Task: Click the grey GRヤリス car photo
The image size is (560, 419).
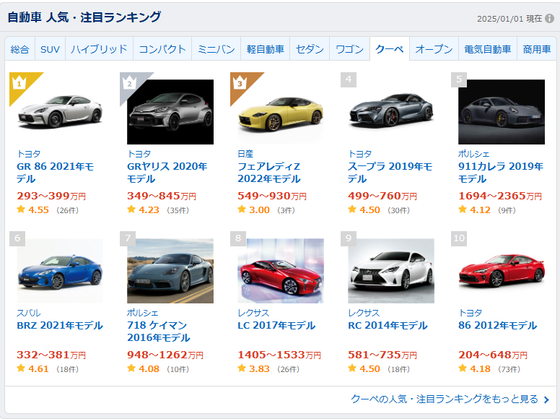Action: 170,112
